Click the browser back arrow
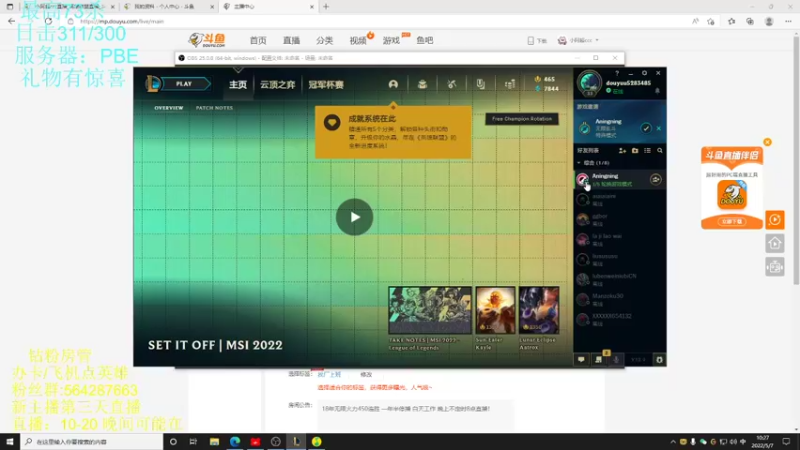Viewport: 800px width, 450px height. tap(11, 21)
